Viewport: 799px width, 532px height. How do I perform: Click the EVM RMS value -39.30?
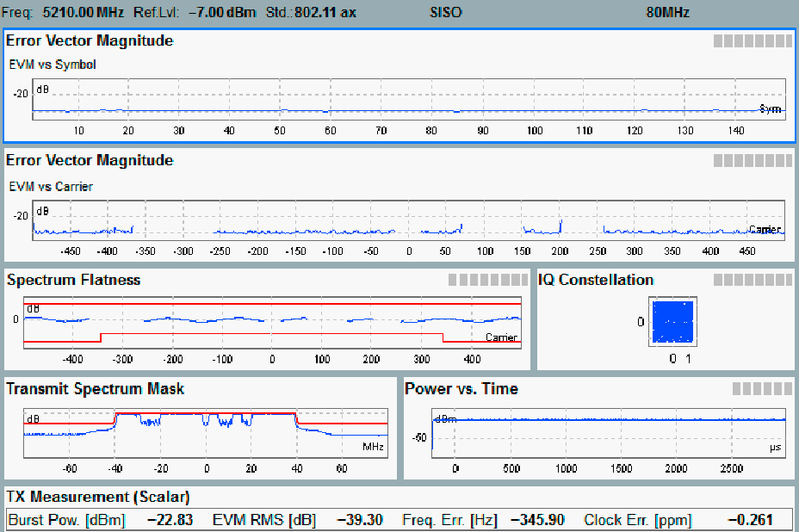point(361,520)
